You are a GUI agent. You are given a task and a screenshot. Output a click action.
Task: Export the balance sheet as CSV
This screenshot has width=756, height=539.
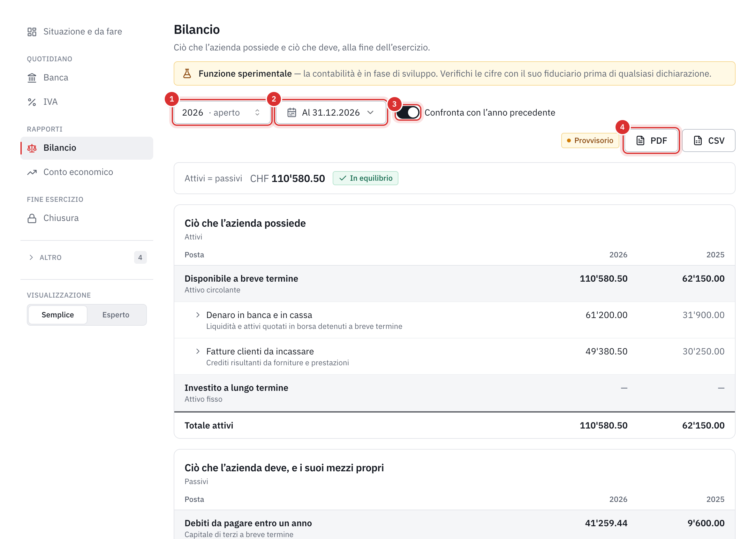click(708, 141)
